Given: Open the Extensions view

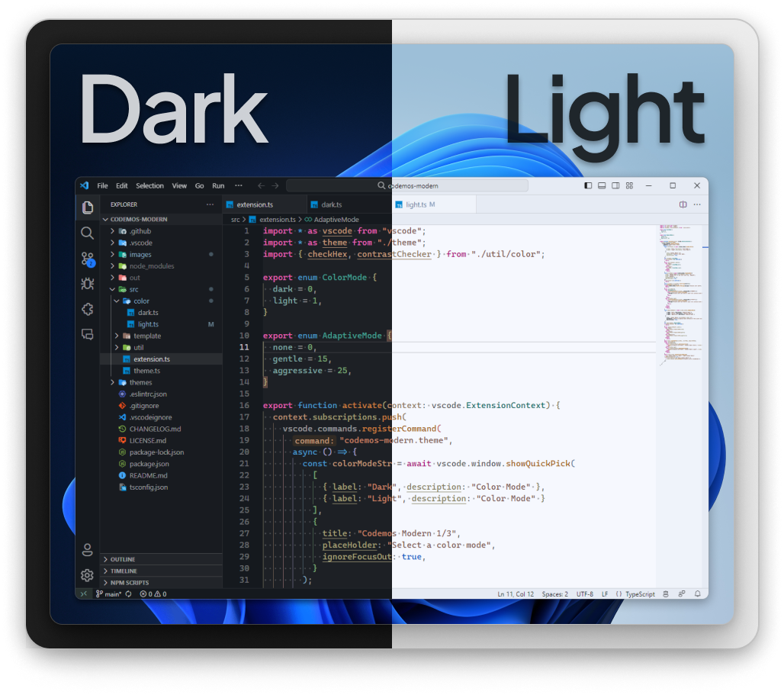Looking at the screenshot, I should point(88,310).
